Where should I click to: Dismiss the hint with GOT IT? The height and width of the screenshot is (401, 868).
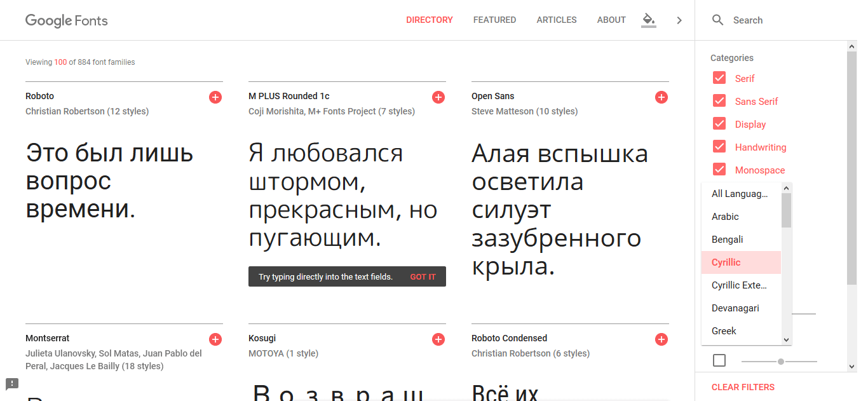click(423, 277)
